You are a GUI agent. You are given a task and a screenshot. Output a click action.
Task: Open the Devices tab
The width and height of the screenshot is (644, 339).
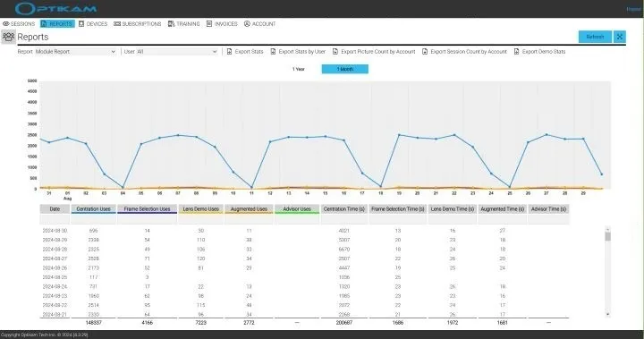coord(93,24)
